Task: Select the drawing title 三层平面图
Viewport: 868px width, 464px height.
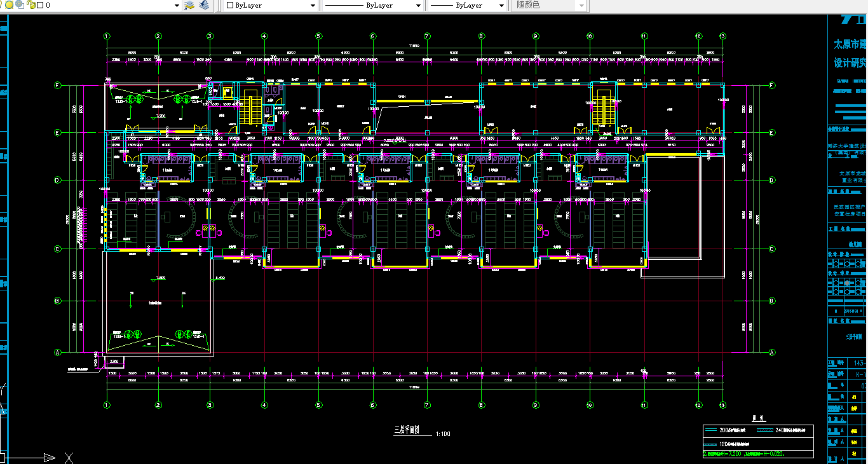Action: coord(407,430)
